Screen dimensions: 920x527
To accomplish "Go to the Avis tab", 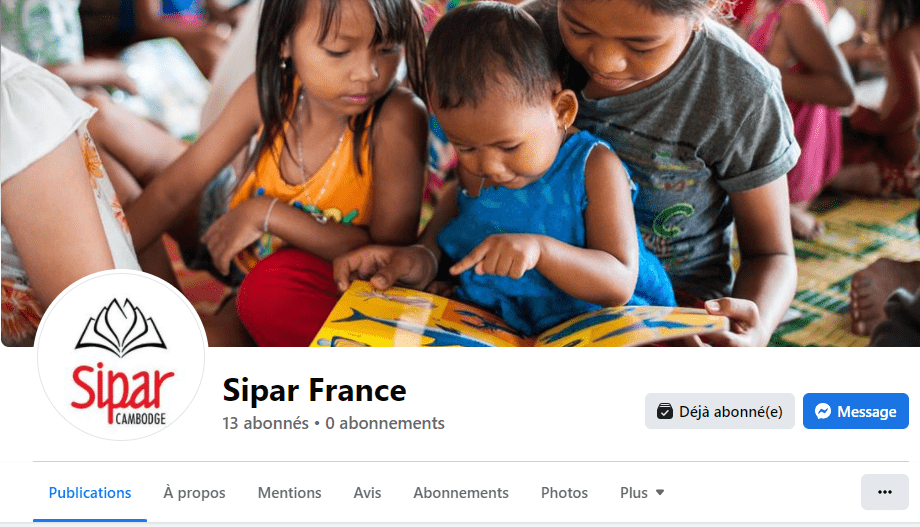I will point(367,492).
